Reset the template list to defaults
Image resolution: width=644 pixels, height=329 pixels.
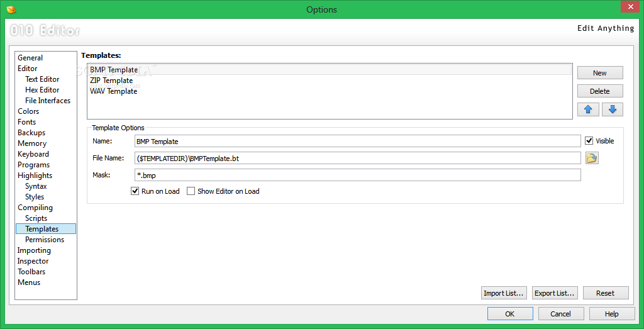(606, 293)
